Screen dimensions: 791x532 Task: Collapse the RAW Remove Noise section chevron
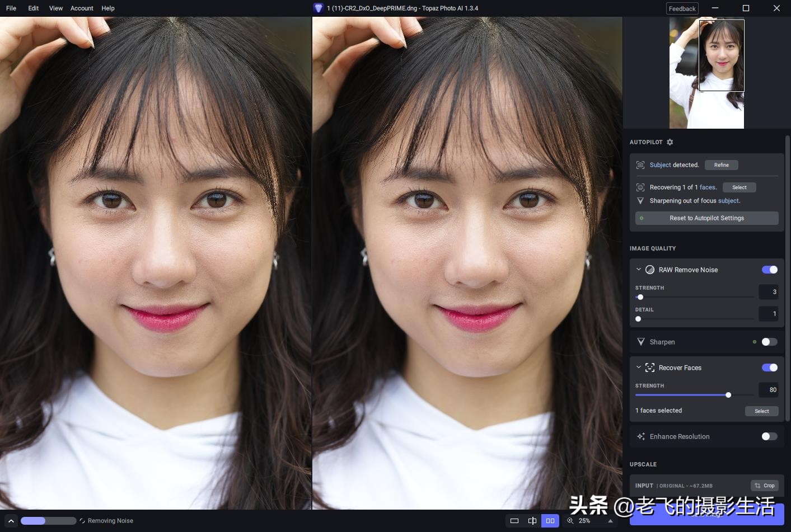[x=638, y=269]
